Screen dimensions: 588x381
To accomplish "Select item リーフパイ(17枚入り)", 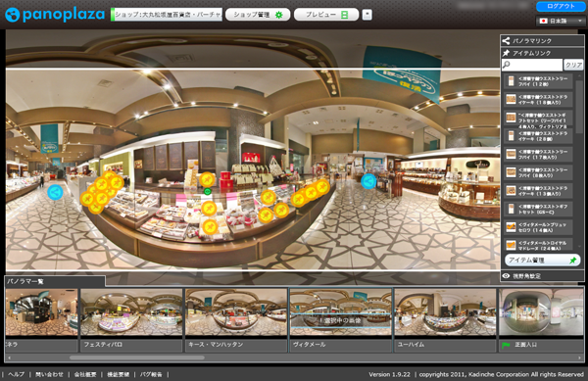I will [538, 154].
